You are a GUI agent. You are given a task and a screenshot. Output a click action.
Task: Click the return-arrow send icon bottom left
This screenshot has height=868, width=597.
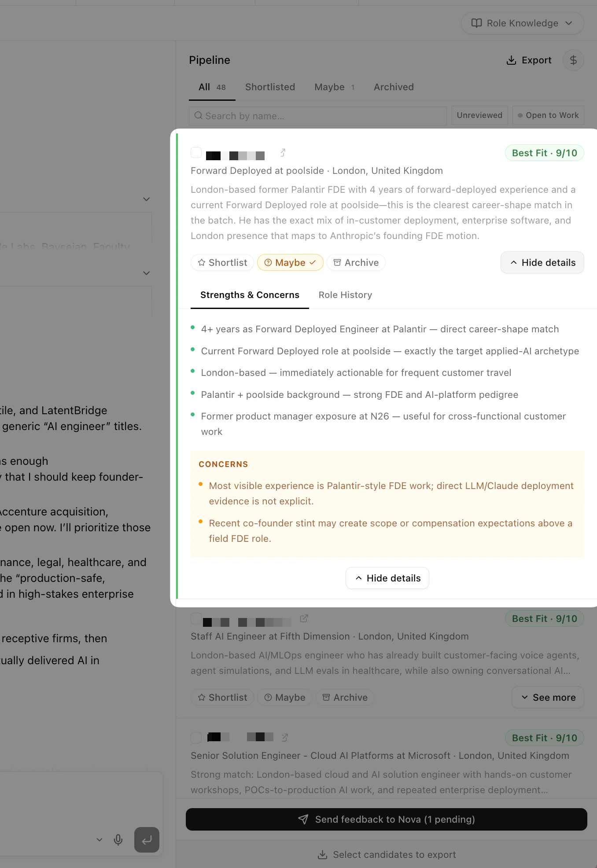click(147, 840)
